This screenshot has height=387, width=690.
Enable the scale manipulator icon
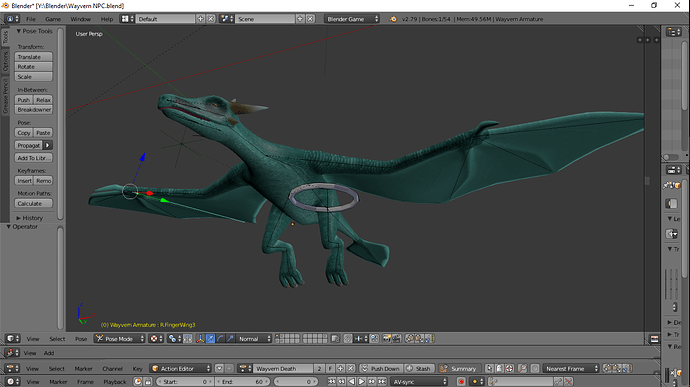(230, 339)
